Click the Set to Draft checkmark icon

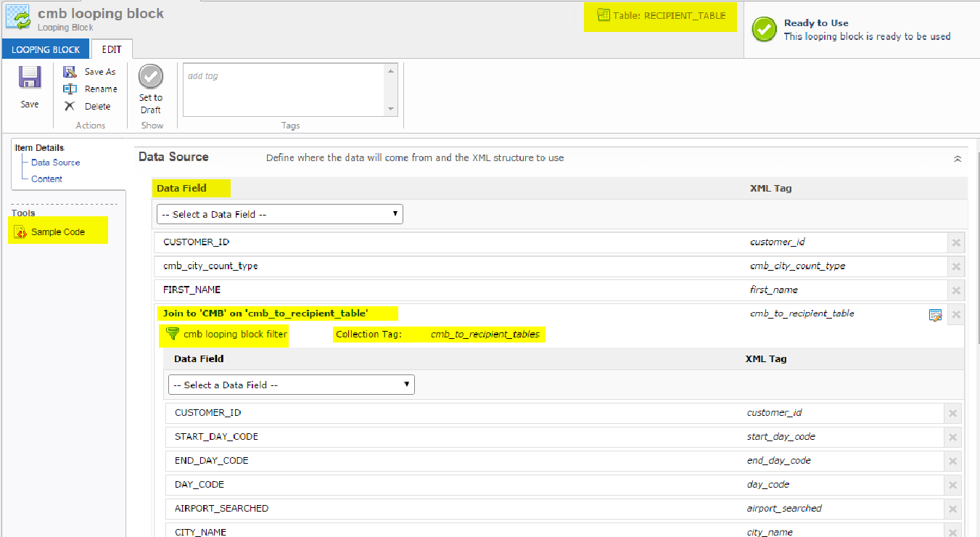[x=151, y=77]
